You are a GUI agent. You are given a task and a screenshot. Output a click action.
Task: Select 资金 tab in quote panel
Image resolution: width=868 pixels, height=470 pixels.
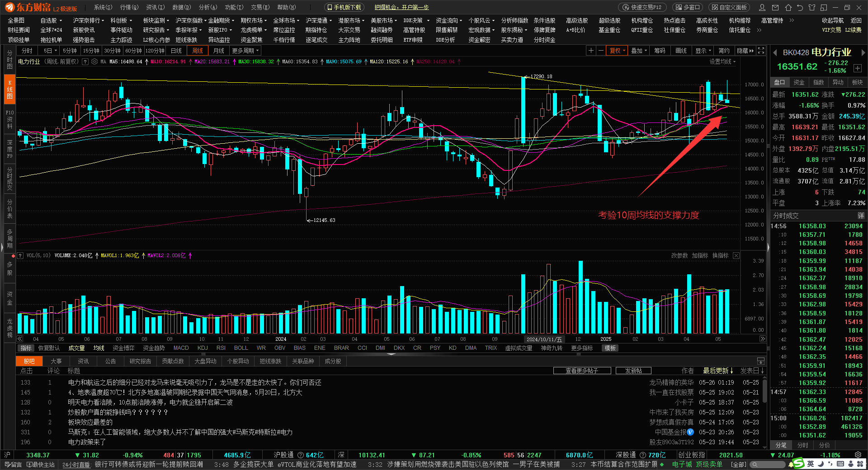[x=799, y=82]
